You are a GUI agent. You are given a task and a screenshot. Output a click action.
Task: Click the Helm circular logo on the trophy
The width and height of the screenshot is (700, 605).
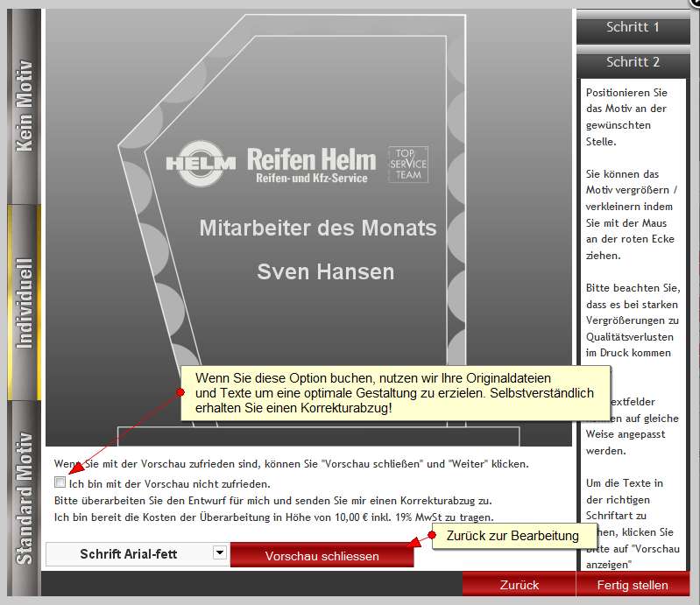[201, 164]
